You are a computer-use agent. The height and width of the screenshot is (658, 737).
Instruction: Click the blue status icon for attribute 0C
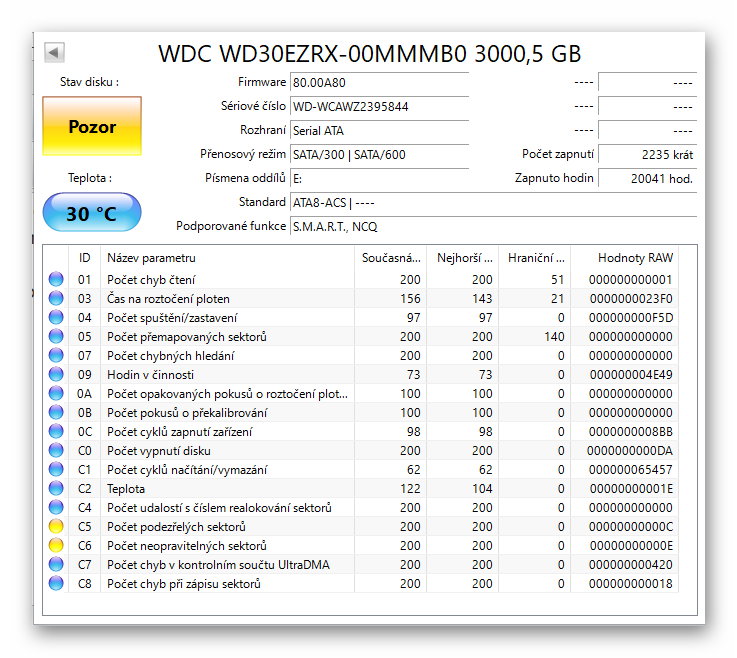(x=56, y=431)
